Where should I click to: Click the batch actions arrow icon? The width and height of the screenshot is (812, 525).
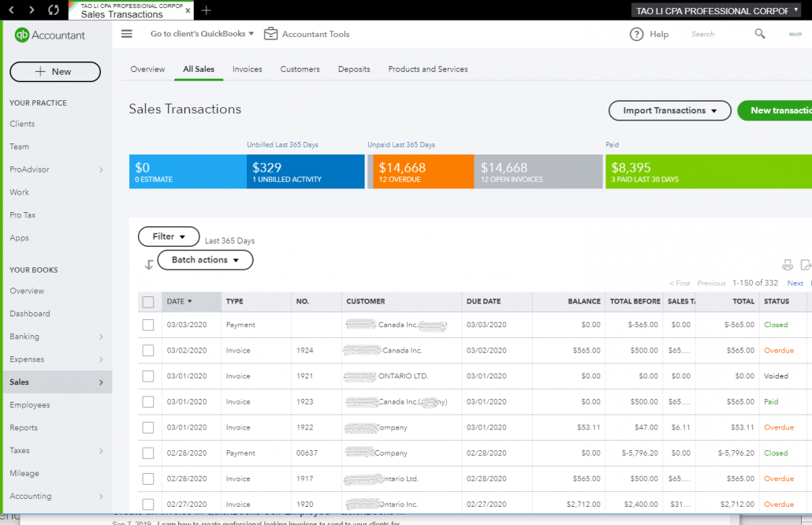tap(149, 265)
